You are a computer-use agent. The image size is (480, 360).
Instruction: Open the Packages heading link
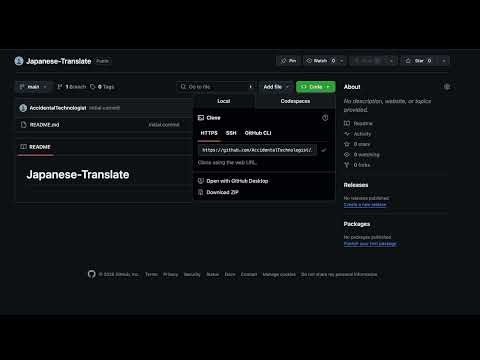click(x=357, y=224)
